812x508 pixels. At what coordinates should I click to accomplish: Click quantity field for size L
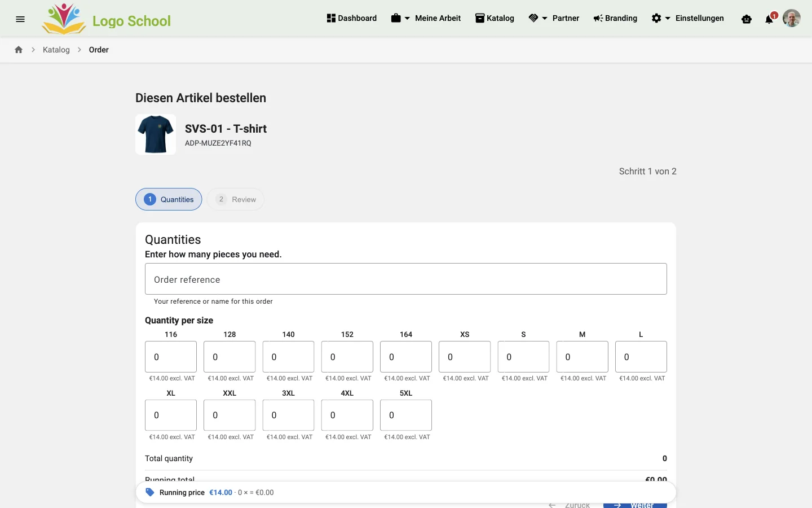(641, 357)
